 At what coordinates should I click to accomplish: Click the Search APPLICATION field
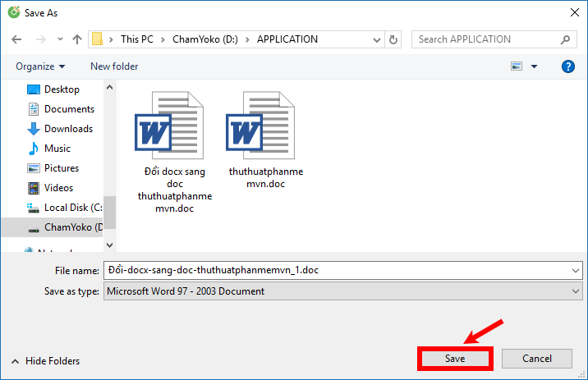pyautogui.click(x=494, y=39)
